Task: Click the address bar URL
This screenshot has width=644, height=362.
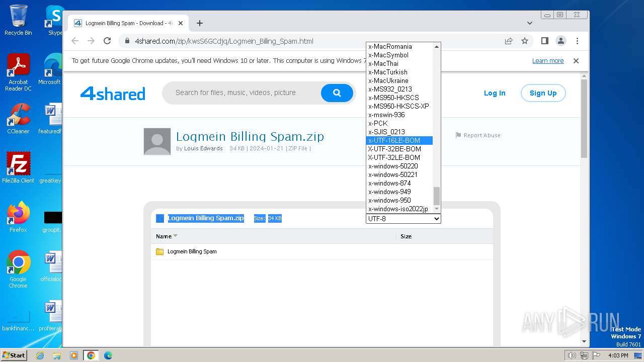Action: (224, 41)
